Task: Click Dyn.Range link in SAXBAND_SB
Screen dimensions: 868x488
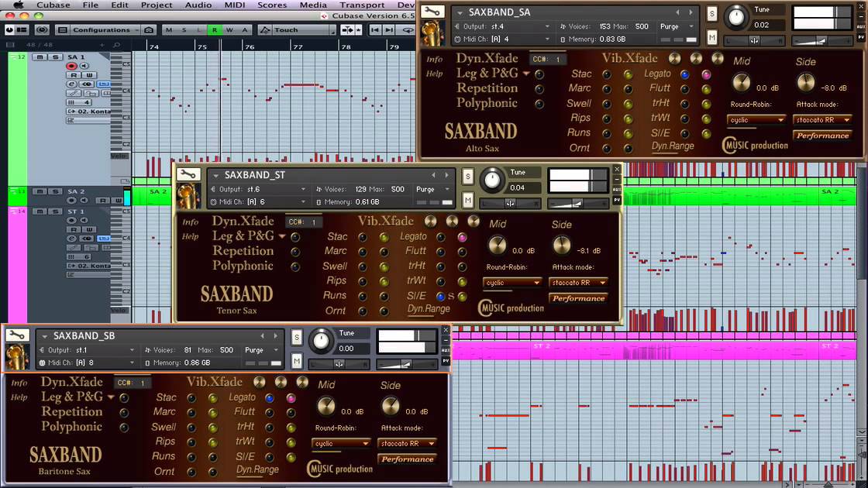Action: [257, 469]
